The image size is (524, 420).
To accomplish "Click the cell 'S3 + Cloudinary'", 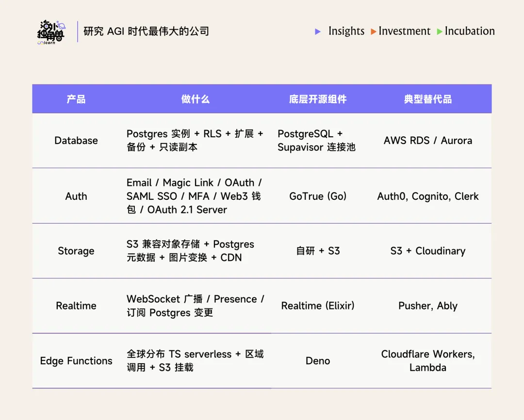I will [x=428, y=251].
